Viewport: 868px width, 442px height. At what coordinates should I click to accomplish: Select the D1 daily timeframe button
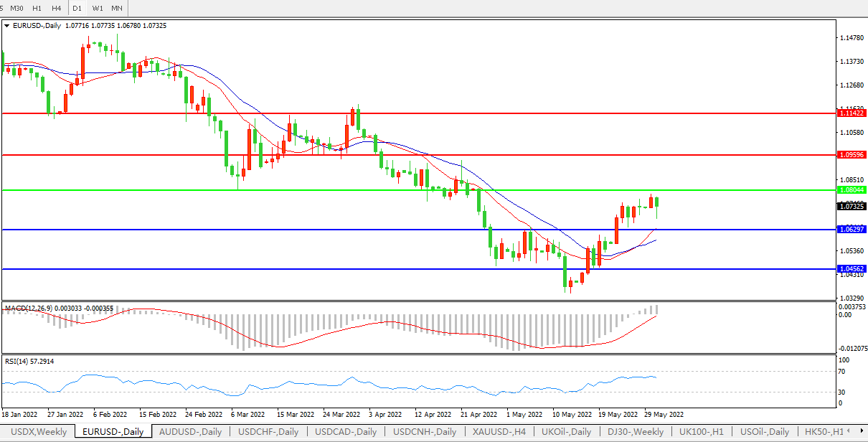[77, 8]
